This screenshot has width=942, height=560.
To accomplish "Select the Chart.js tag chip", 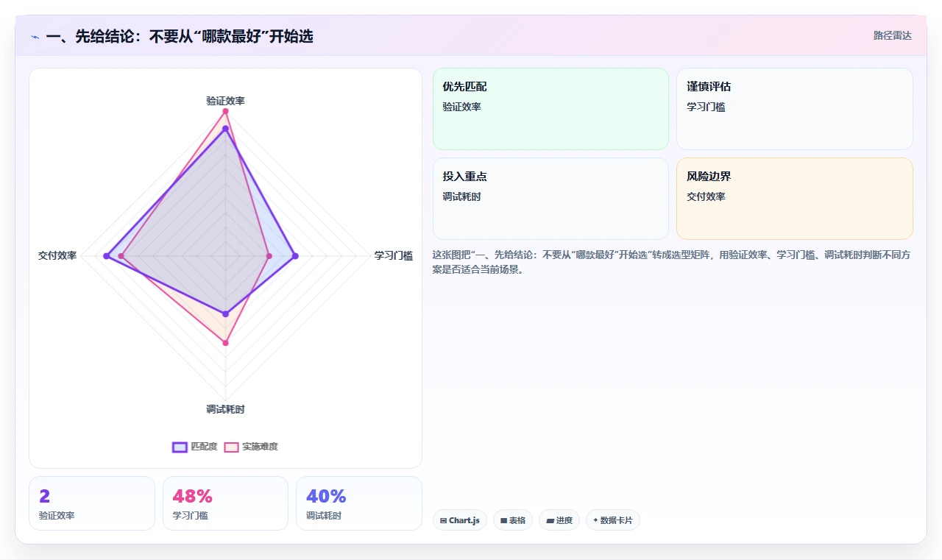I will tap(460, 520).
